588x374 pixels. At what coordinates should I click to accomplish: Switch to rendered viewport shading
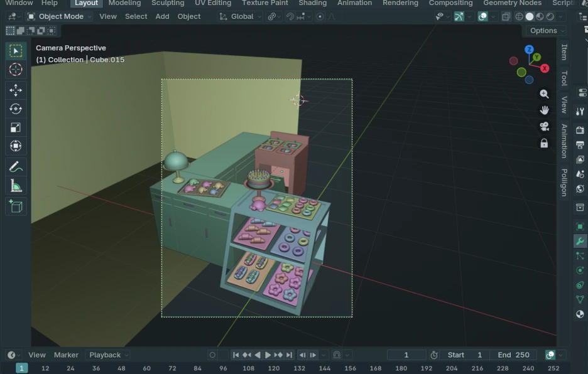coord(550,16)
